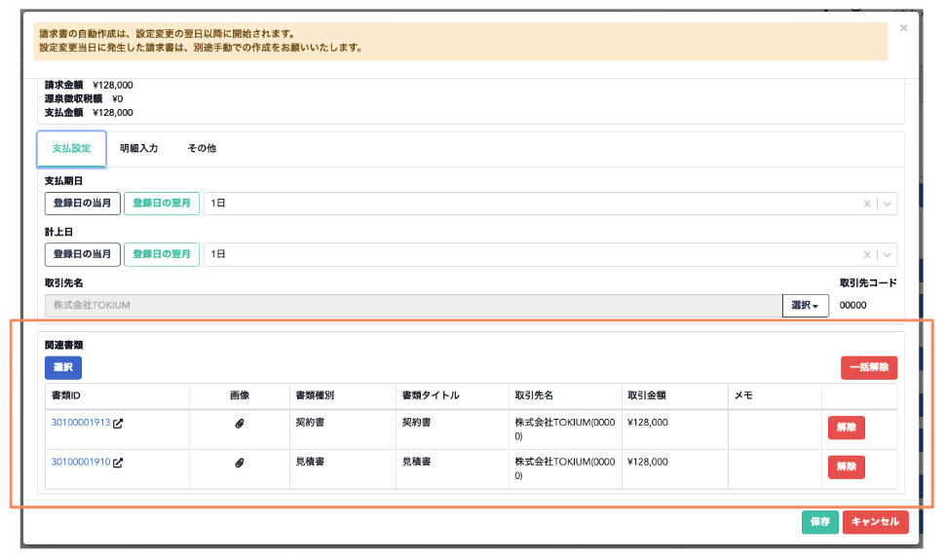946x560 pixels.
Task: Select 登録日の当月 for 計上日
Action: 83,255
